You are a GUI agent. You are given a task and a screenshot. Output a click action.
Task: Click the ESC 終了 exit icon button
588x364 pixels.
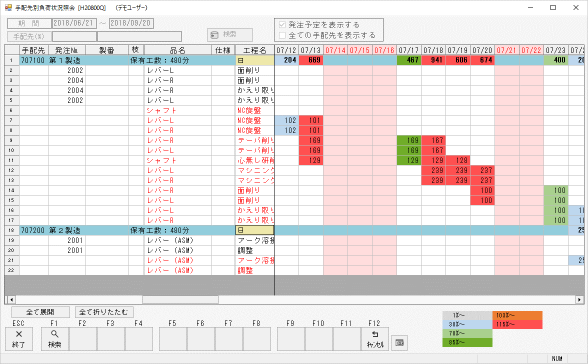(x=19, y=339)
